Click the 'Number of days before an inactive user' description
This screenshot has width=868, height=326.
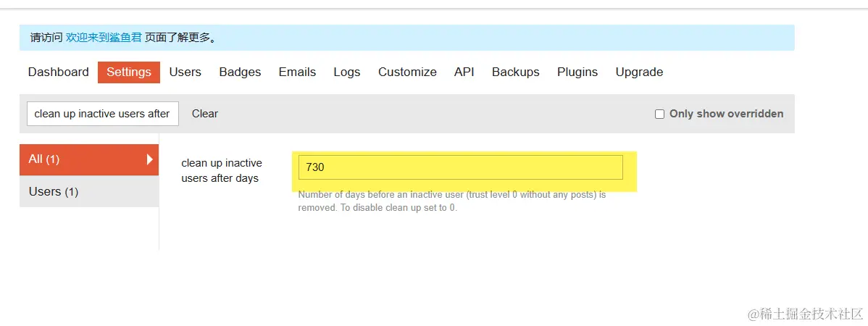452,201
